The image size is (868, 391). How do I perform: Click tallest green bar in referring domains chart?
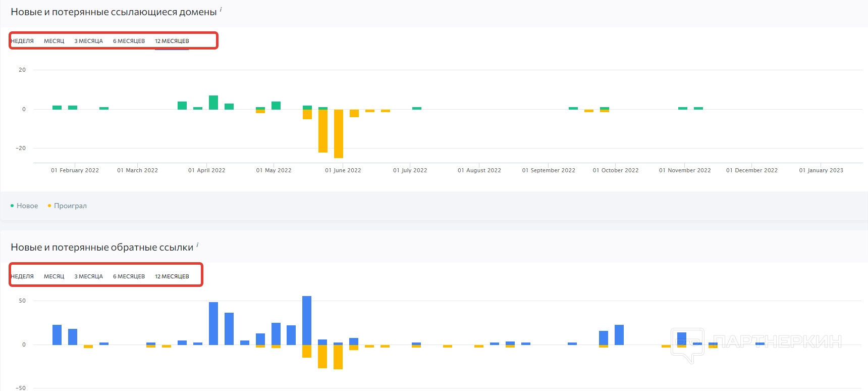(213, 103)
